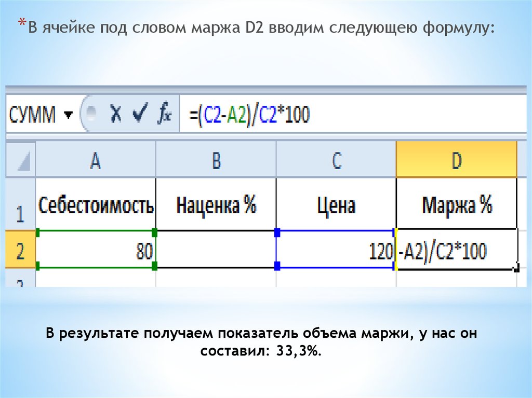Select the highlighted column D header

(x=456, y=160)
